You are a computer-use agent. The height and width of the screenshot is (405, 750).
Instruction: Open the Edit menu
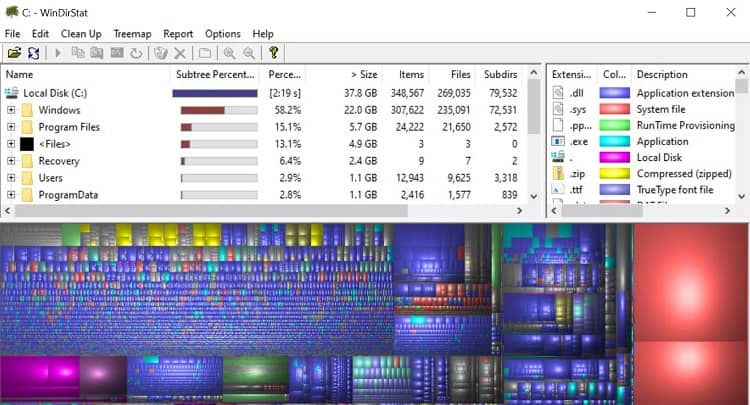[40, 34]
